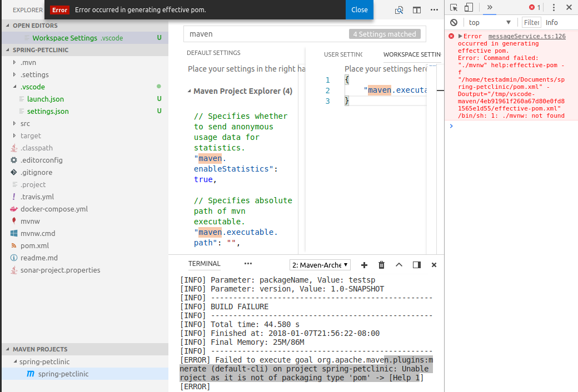Image resolution: width=578 pixels, height=392 pixels.
Task: Open the terminal selector showing 2: Maven-Arche
Action: [320, 265]
